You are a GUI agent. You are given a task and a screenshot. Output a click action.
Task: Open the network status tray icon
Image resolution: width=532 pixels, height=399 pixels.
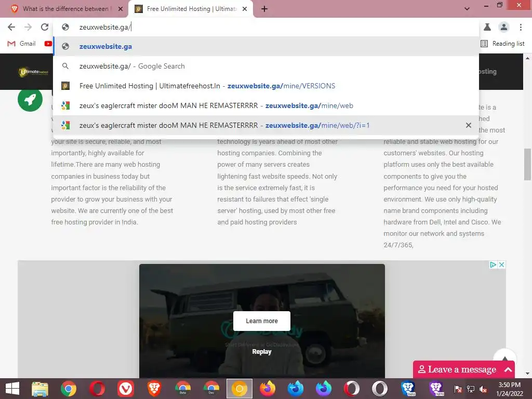pos(471,389)
